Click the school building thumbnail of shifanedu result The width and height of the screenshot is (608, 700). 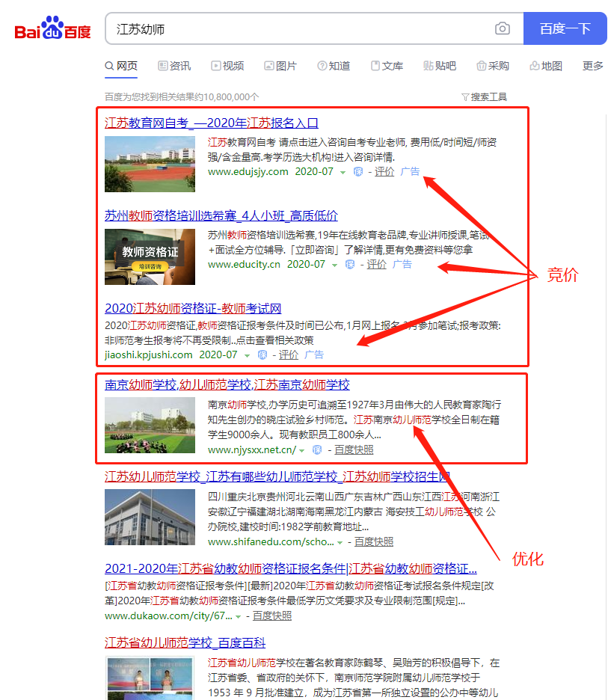(150, 517)
